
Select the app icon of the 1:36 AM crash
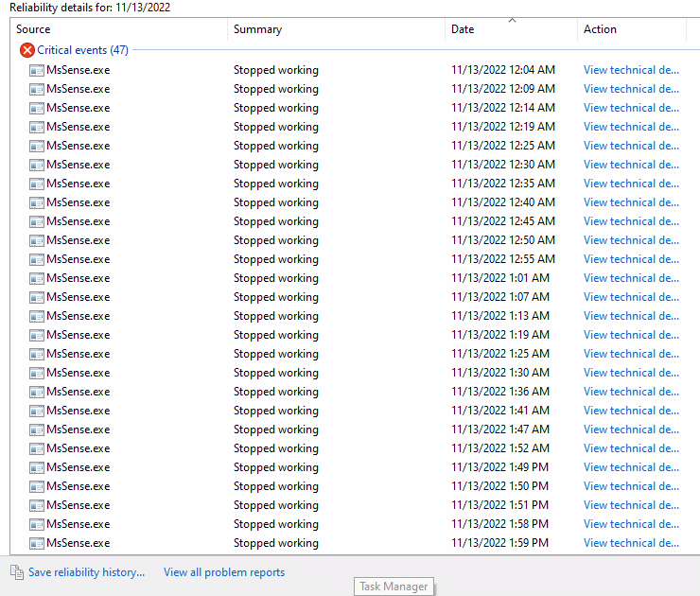coord(37,392)
